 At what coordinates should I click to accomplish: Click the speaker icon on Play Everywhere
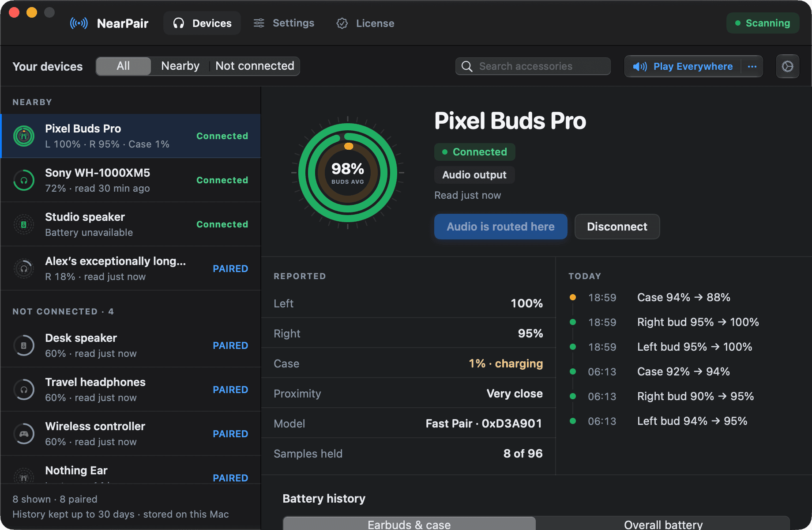coord(640,66)
